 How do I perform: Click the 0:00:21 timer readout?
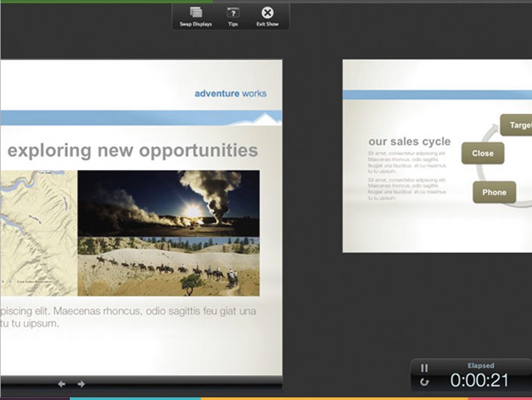coord(480,380)
